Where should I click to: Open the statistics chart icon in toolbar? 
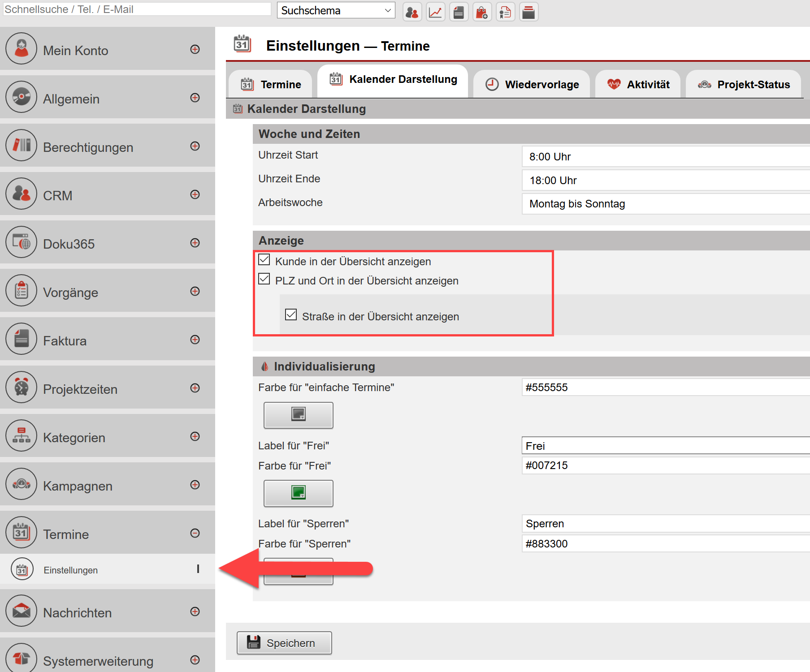click(x=435, y=12)
